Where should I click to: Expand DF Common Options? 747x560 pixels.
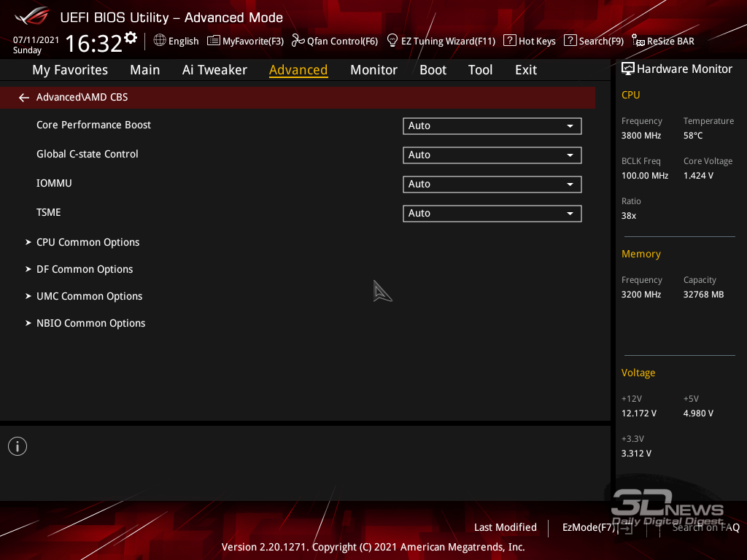point(85,270)
